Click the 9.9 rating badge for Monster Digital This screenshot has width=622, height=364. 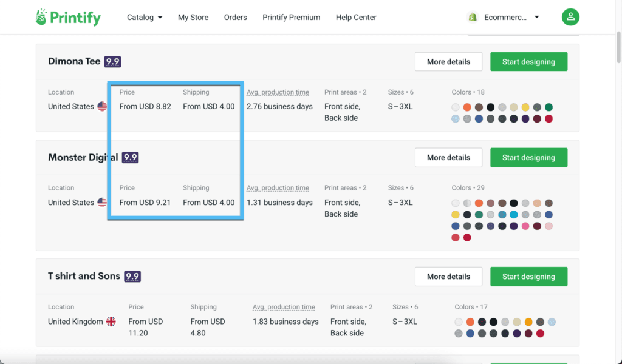[x=130, y=157]
